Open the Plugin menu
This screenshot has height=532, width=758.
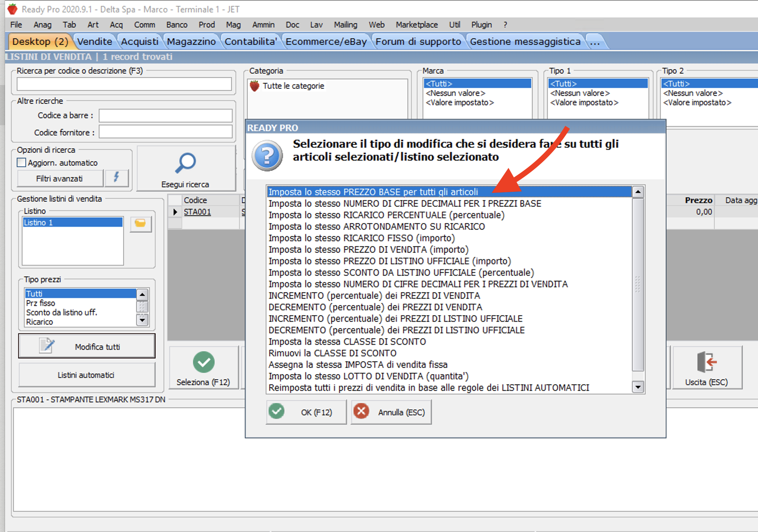pyautogui.click(x=481, y=24)
